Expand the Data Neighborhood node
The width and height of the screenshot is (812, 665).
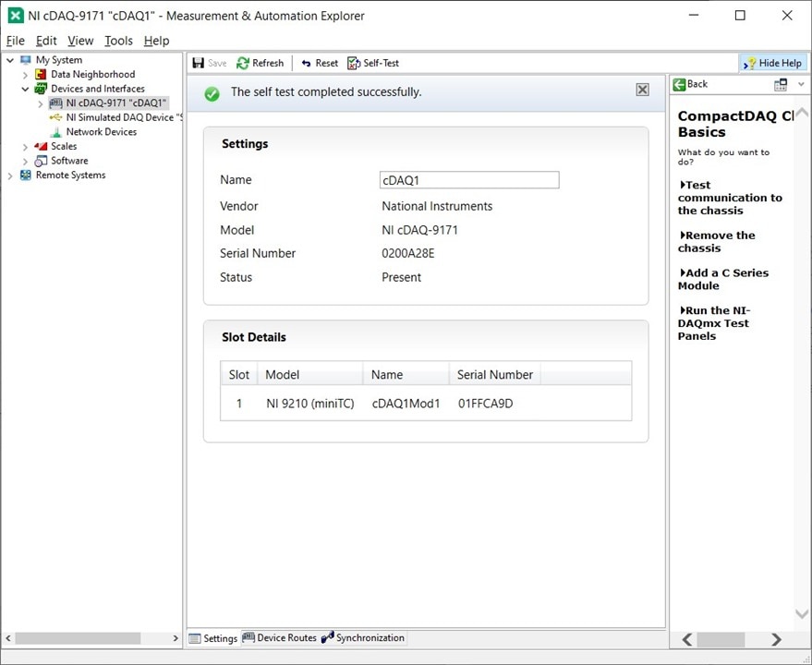point(26,75)
